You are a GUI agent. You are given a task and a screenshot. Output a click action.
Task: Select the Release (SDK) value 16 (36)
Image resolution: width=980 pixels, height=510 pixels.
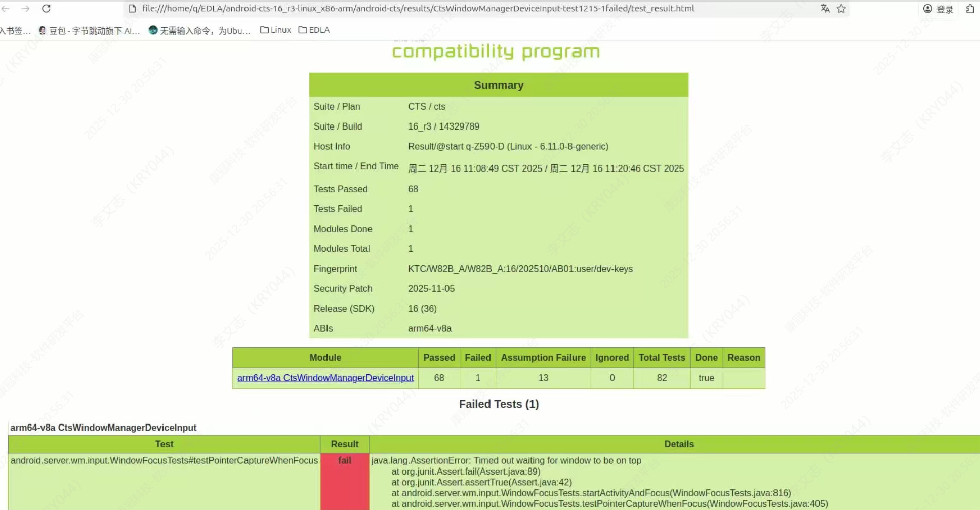(x=422, y=309)
